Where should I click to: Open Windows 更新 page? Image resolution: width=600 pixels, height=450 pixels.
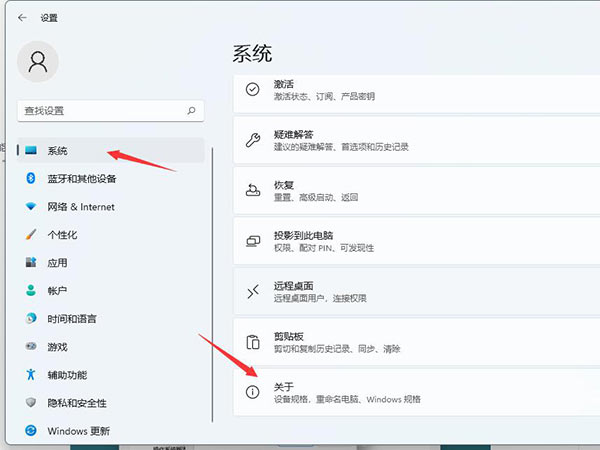pyautogui.click(x=78, y=431)
